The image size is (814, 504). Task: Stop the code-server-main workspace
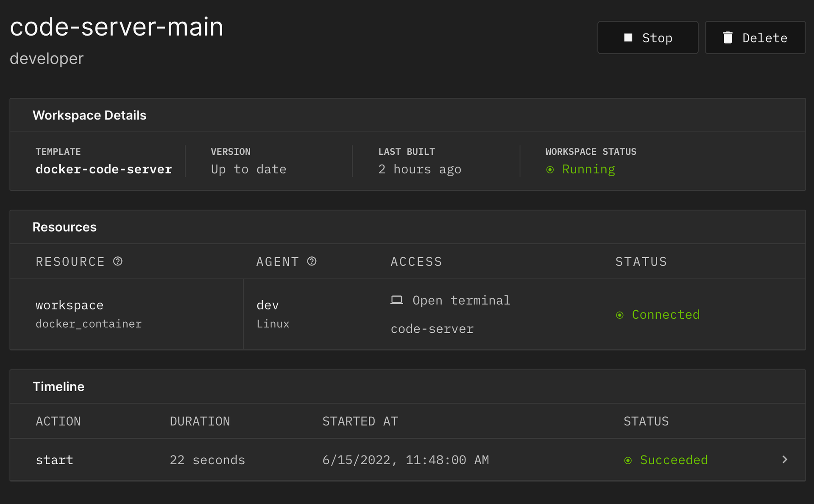pos(647,38)
